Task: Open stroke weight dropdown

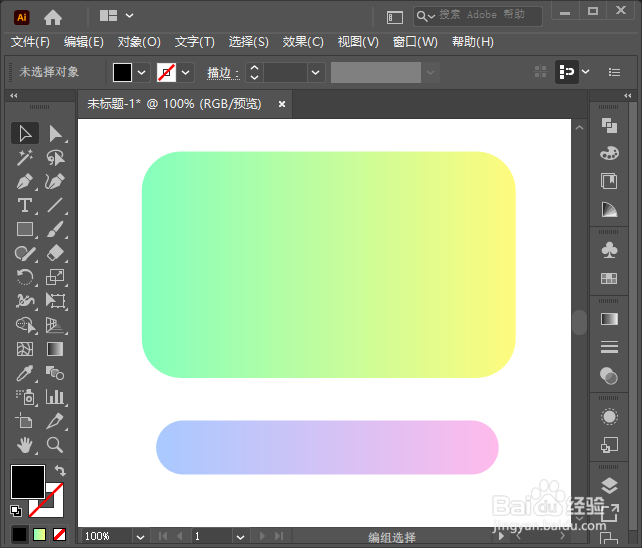Action: pyautogui.click(x=316, y=72)
